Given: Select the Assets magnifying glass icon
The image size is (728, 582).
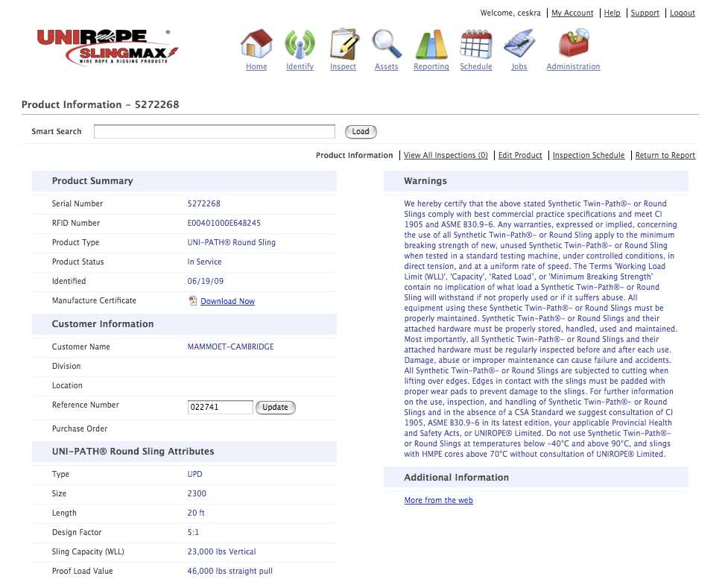Looking at the screenshot, I should click(x=387, y=43).
